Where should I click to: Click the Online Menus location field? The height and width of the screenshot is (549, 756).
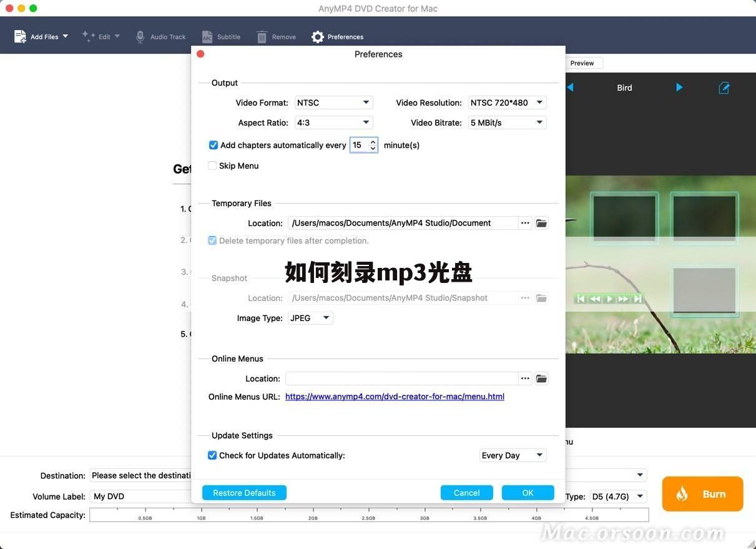click(x=402, y=378)
